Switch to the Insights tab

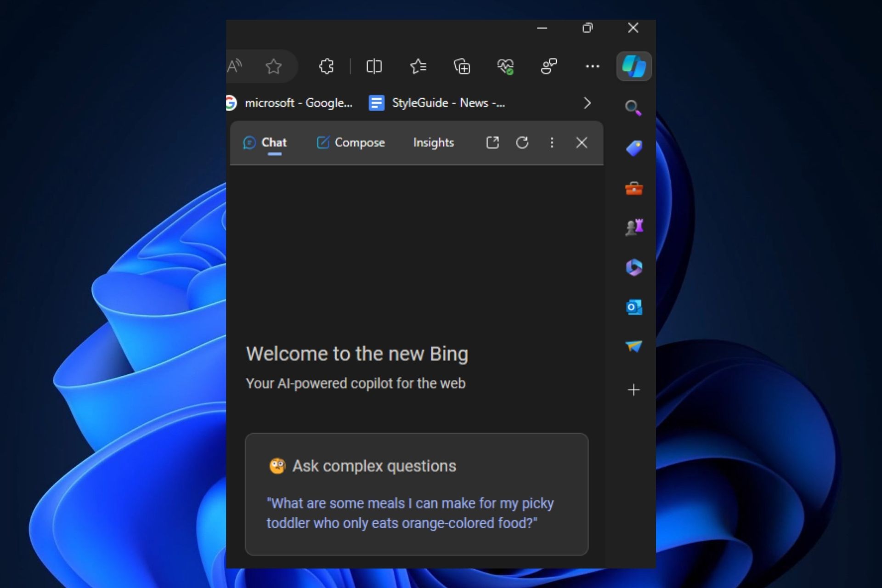coord(434,143)
